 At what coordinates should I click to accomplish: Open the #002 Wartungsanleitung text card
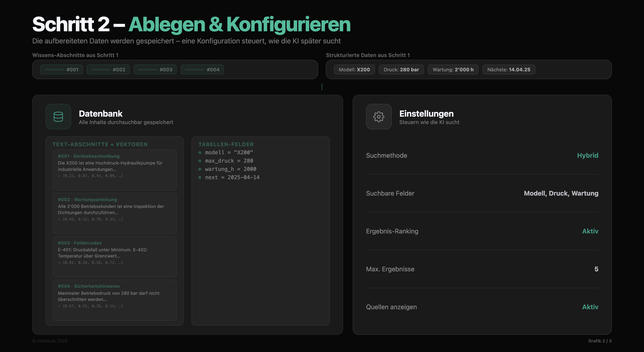coord(115,213)
